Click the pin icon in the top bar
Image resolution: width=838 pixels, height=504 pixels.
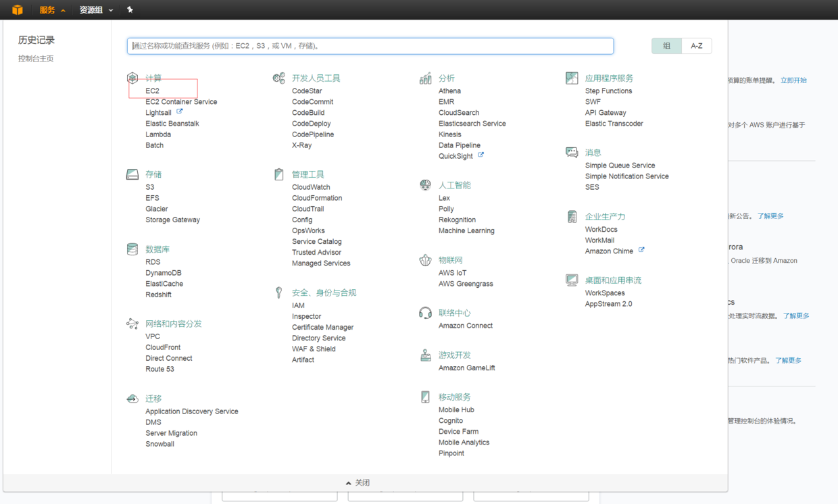(128, 9)
